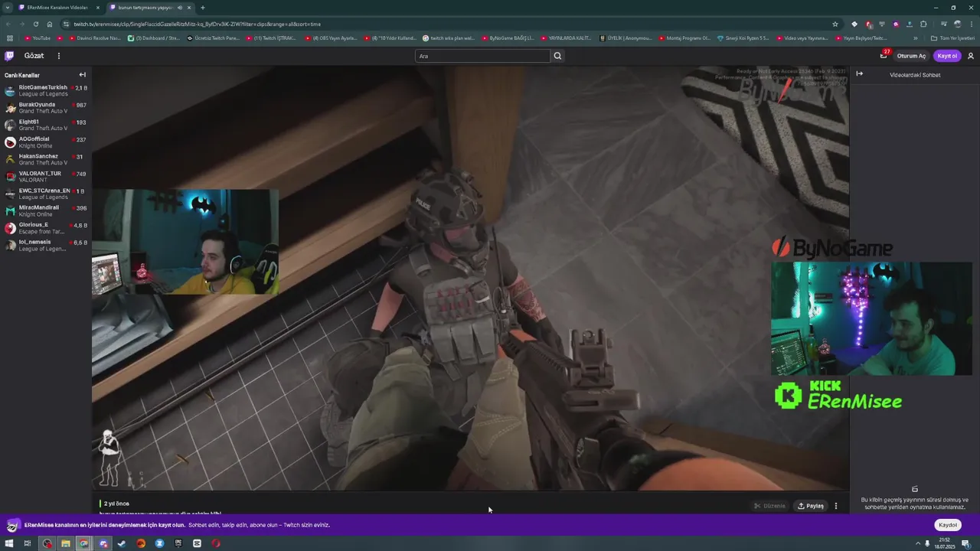This screenshot has width=980, height=551.
Task: Open BurakOyunda channel
Action: pyautogui.click(x=44, y=108)
